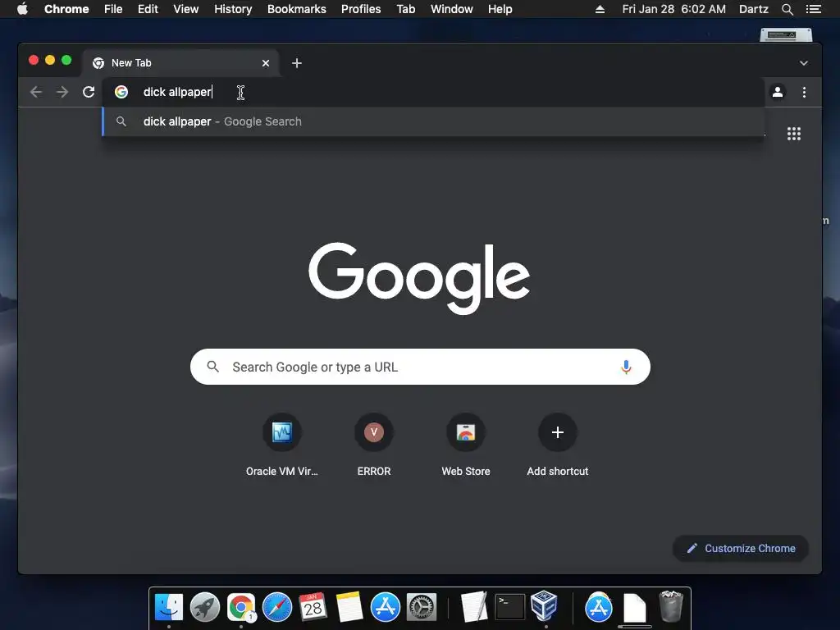840x630 pixels.
Task: Open the Oracle VM Vir... shortcut
Action: pyautogui.click(x=282, y=445)
